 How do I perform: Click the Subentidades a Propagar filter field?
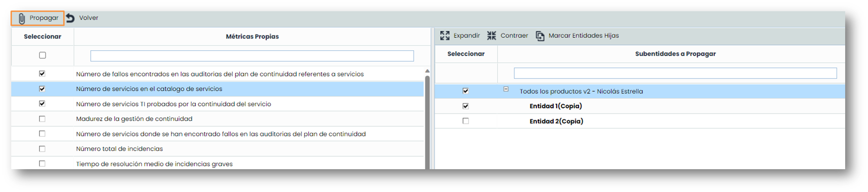675,73
